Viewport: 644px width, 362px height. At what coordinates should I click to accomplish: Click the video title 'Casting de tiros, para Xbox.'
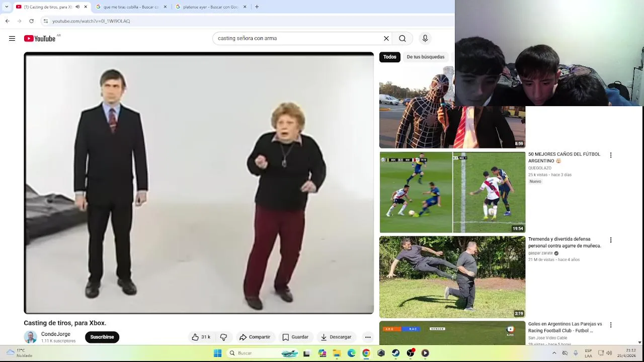(65, 323)
